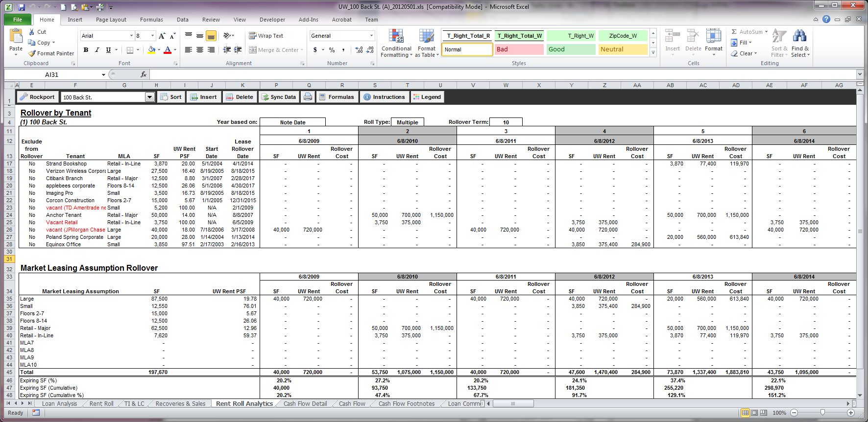The height and width of the screenshot is (422, 868).
Task: Open the font size dropdown
Action: pyautogui.click(x=153, y=36)
